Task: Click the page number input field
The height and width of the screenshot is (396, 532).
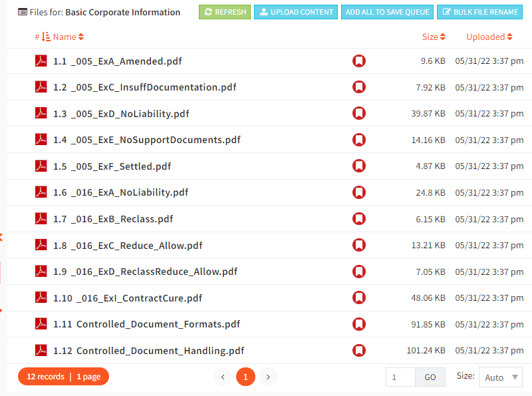Action: click(401, 377)
